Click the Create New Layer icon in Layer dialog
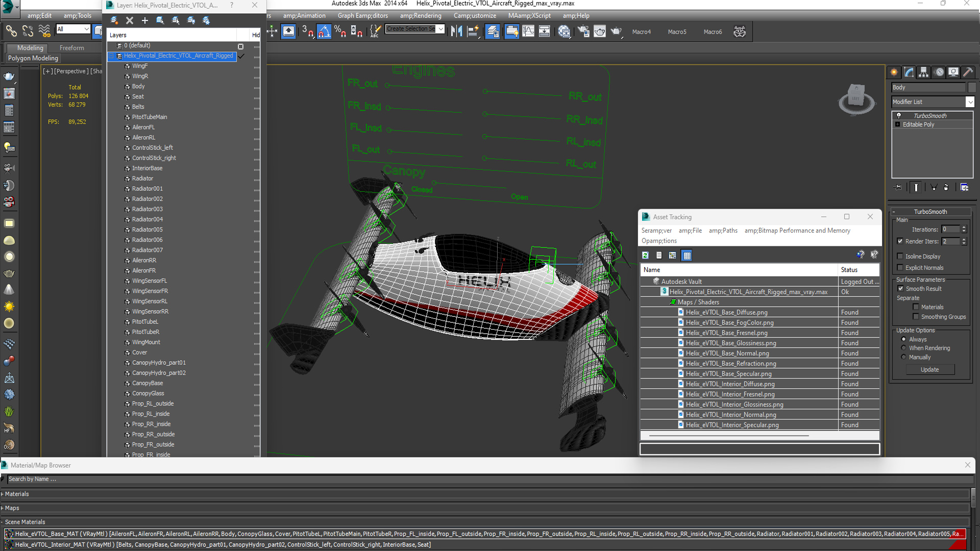The height and width of the screenshot is (551, 980). (114, 20)
